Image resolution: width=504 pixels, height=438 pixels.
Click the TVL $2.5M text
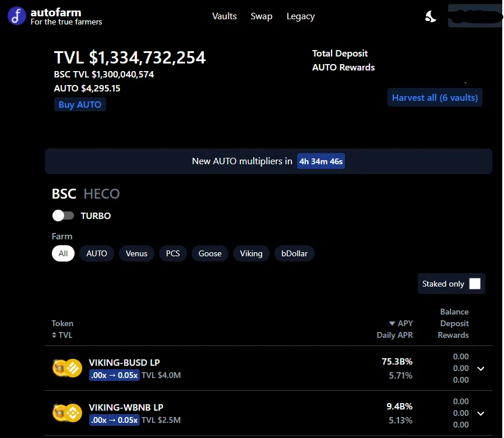tap(161, 420)
